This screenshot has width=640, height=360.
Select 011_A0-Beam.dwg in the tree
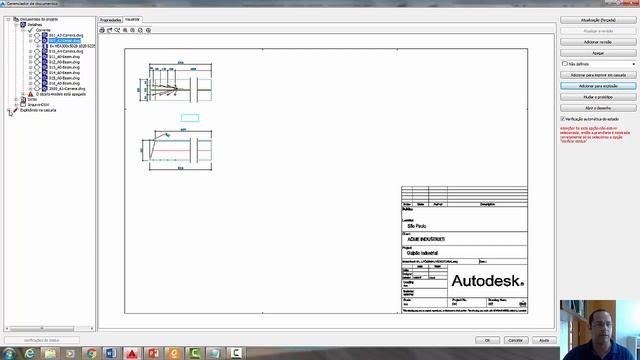[64, 57]
